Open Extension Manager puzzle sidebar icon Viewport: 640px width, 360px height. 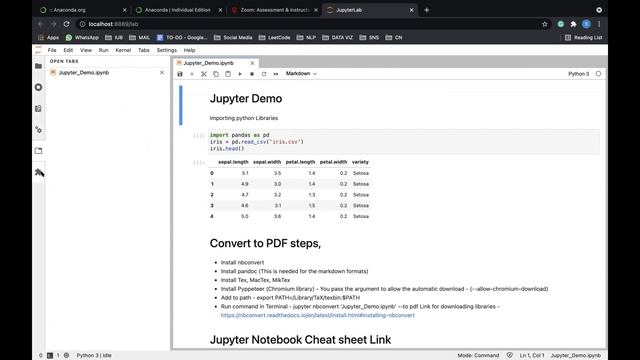tap(39, 172)
